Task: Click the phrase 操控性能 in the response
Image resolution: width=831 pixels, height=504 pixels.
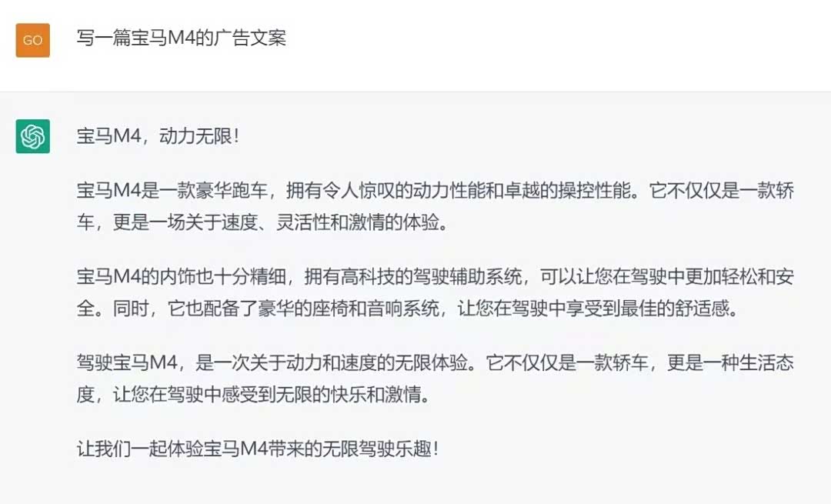Action: click(x=595, y=190)
